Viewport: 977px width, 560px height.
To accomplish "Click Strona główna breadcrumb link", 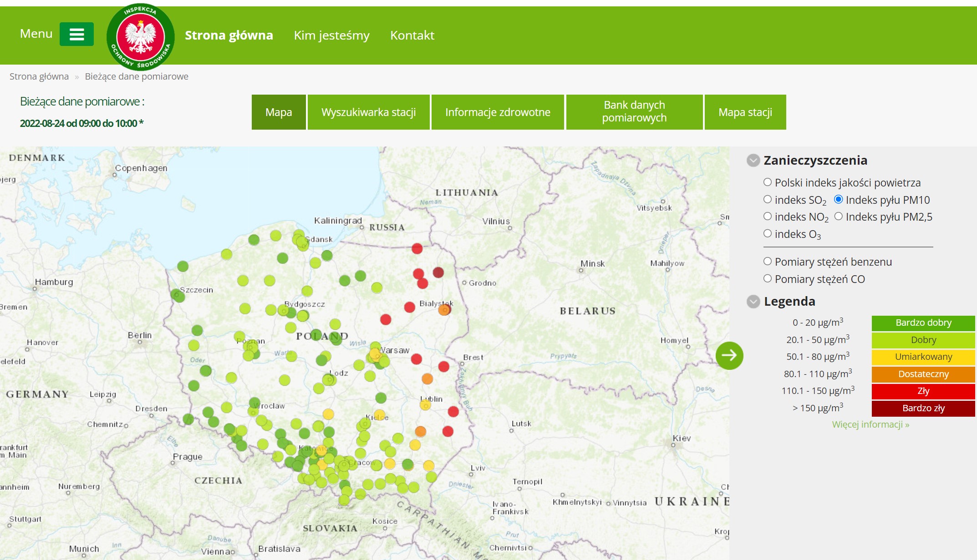I will pyautogui.click(x=39, y=76).
